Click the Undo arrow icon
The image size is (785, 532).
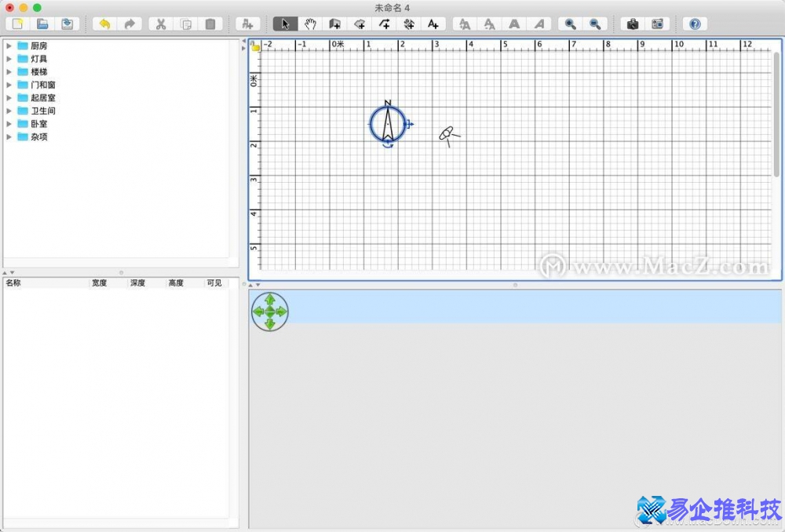coord(104,24)
